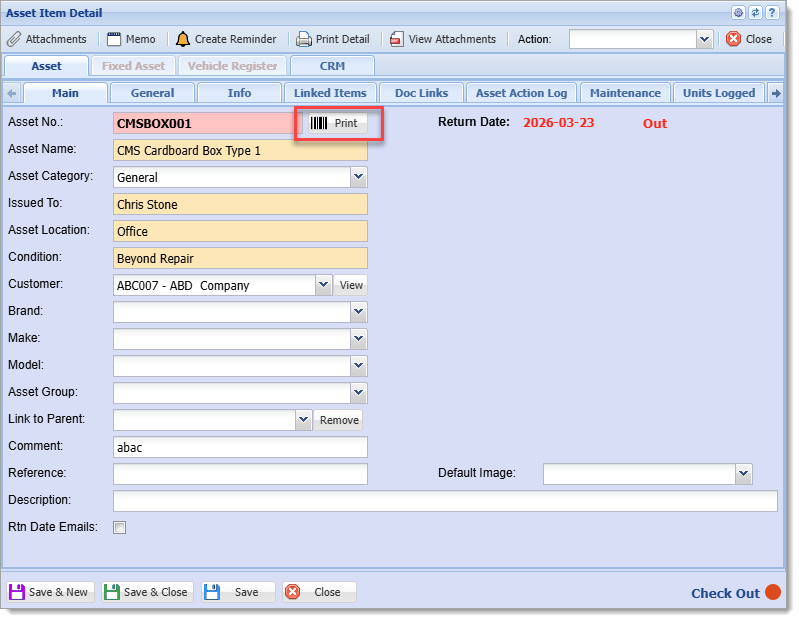The width and height of the screenshot is (799, 621).
Task: Toggle the Rtn Date Emails checkbox
Action: (120, 527)
